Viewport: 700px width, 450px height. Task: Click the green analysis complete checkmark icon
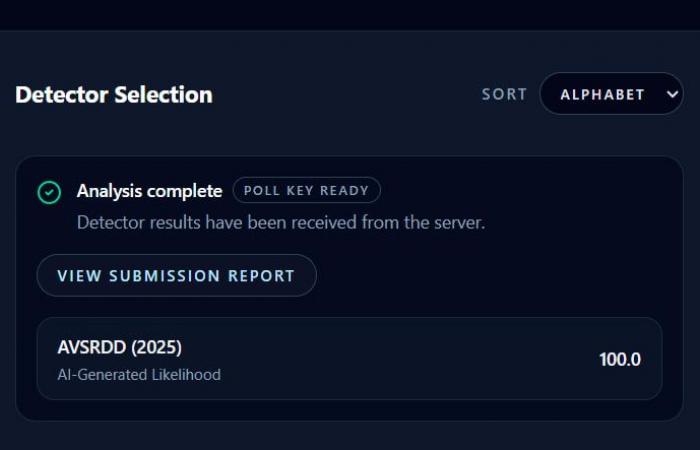point(48,192)
